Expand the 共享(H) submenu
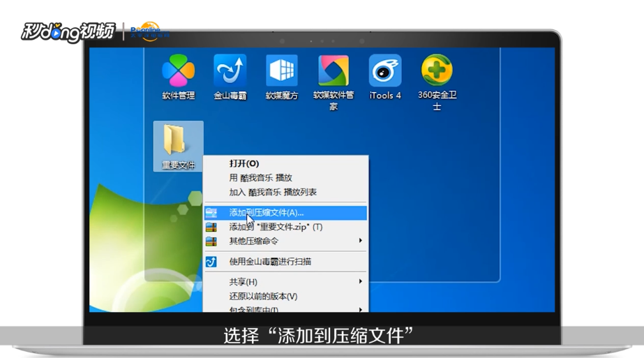Screen dimensions: 644x358 285,282
